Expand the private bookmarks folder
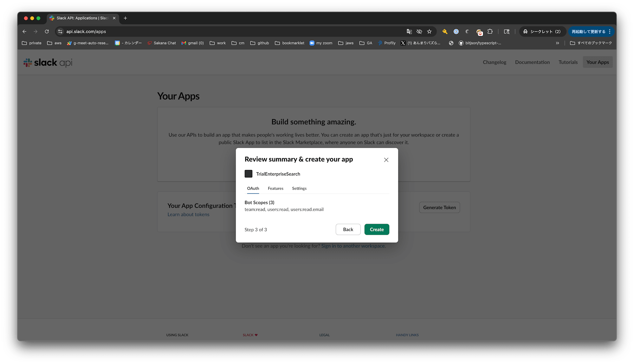This screenshot has height=364, width=634. pyautogui.click(x=32, y=43)
